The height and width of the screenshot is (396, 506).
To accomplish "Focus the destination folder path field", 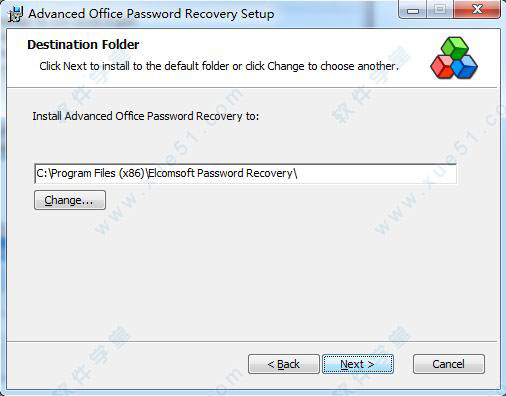I will pyautogui.click(x=245, y=174).
